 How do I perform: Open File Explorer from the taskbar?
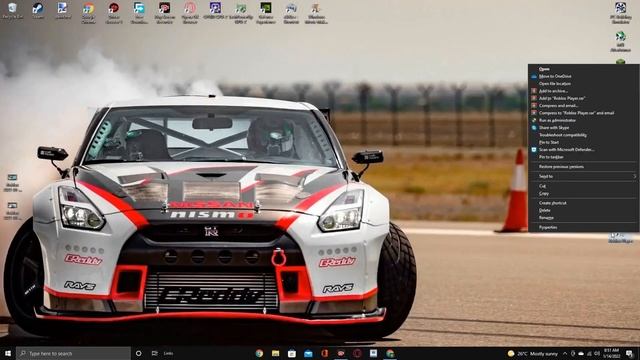pos(276,353)
